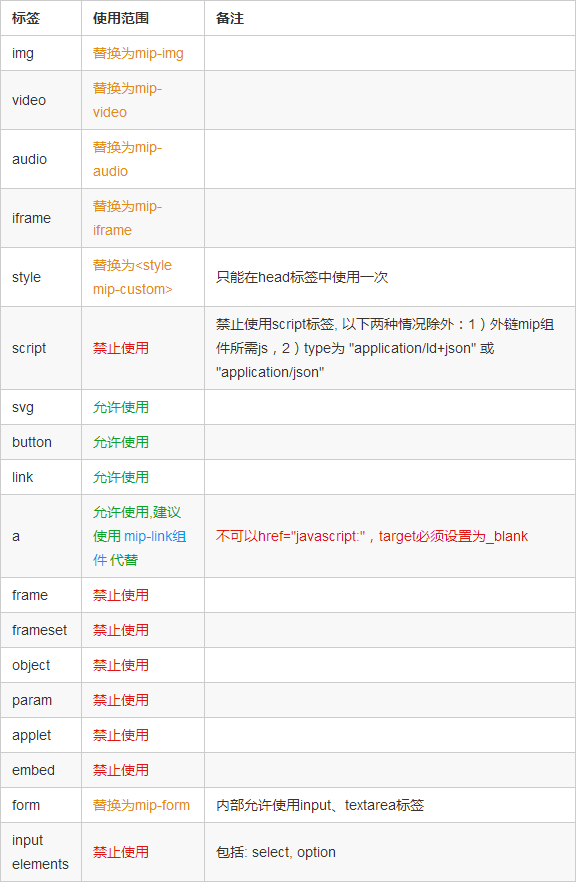Click '替换为mip-video' text
This screenshot has height=882, width=576.
127,100
